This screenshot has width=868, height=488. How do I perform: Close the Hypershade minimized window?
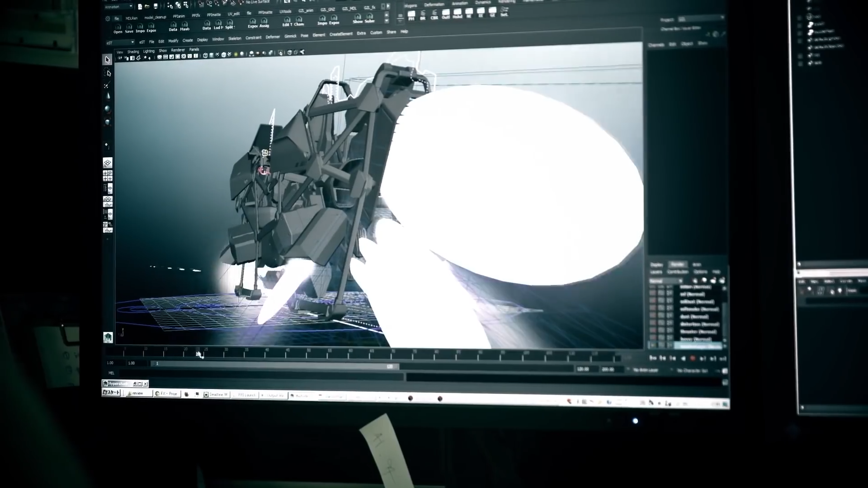click(x=146, y=384)
